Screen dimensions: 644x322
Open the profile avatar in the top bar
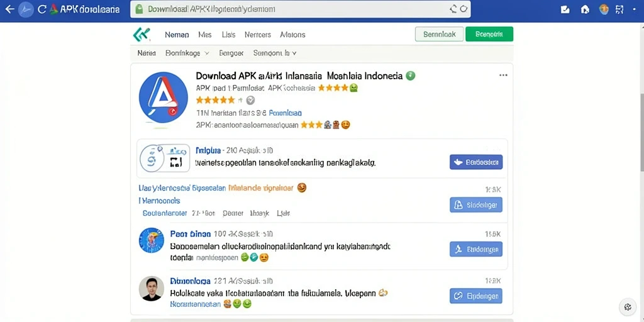[x=604, y=9]
